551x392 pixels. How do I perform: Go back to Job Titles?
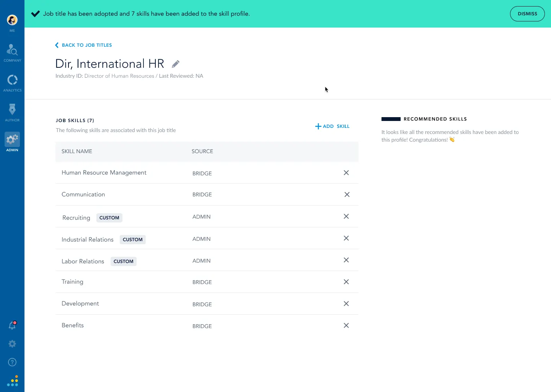(x=83, y=45)
